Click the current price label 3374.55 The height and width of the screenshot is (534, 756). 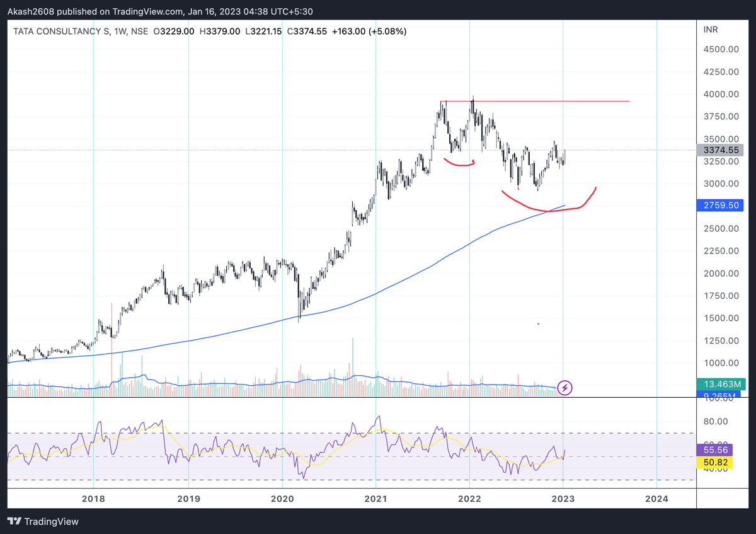click(720, 150)
